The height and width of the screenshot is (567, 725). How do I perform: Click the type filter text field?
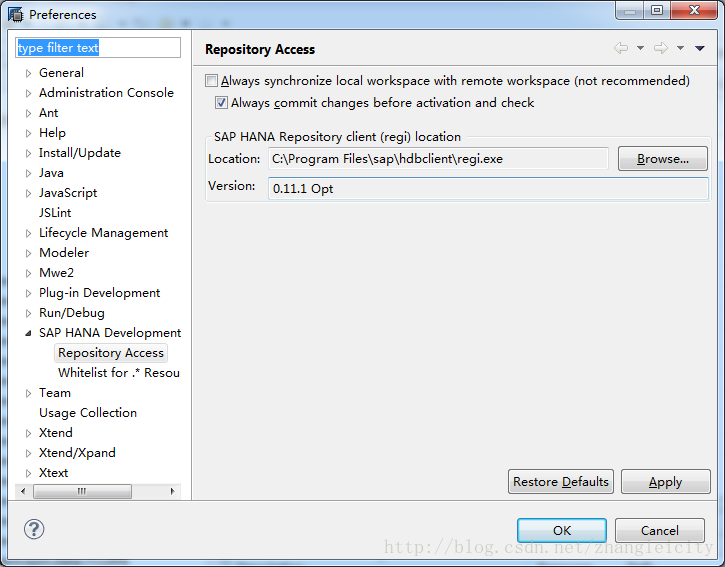pyautogui.click(x=98, y=48)
